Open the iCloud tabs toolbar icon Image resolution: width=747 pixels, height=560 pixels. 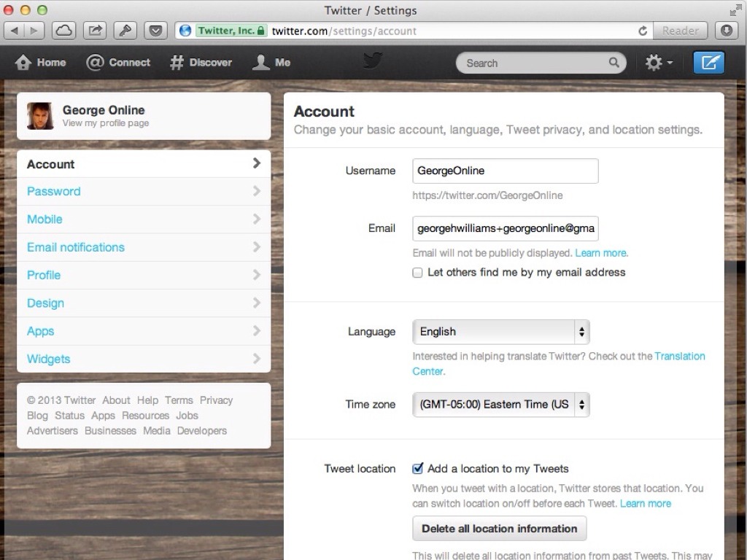64,31
